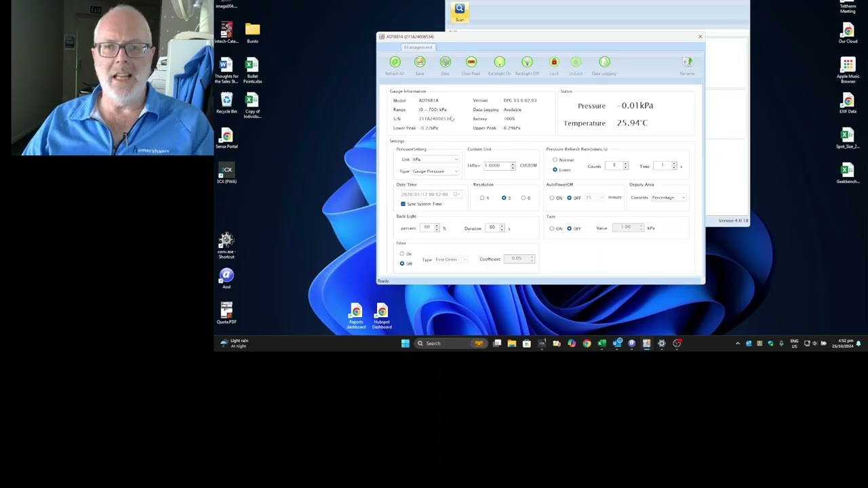The image size is (868, 488).
Task: Open Bullet Points.xlsx desktop file
Action: coord(252,70)
